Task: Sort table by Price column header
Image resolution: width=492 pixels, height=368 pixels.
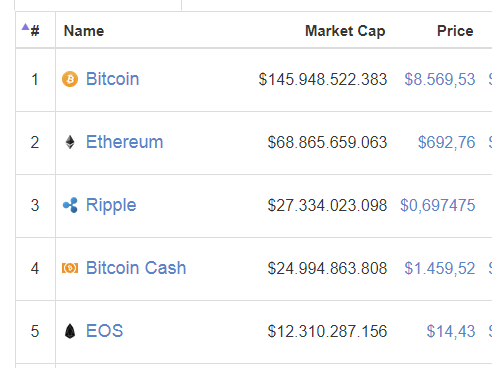Action: (x=455, y=31)
